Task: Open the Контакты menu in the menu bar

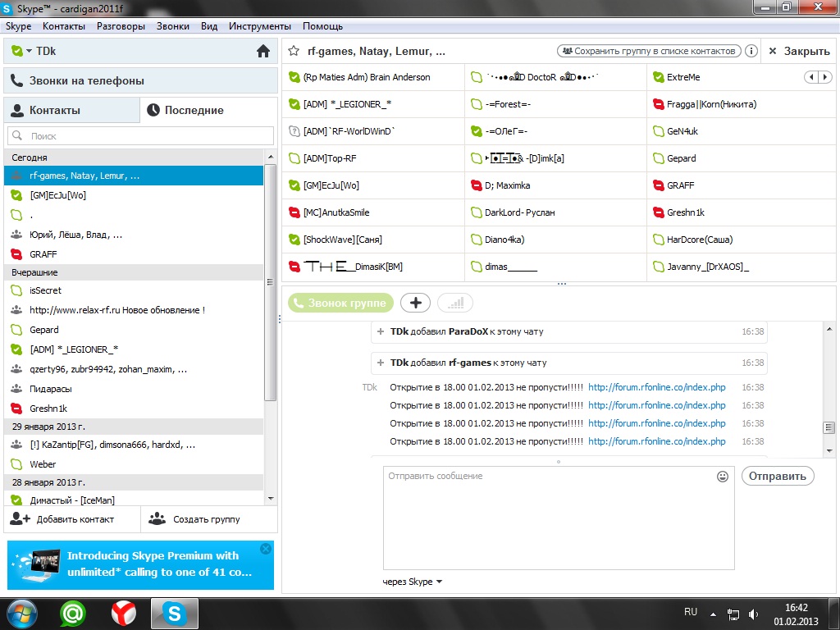Action: [x=64, y=26]
